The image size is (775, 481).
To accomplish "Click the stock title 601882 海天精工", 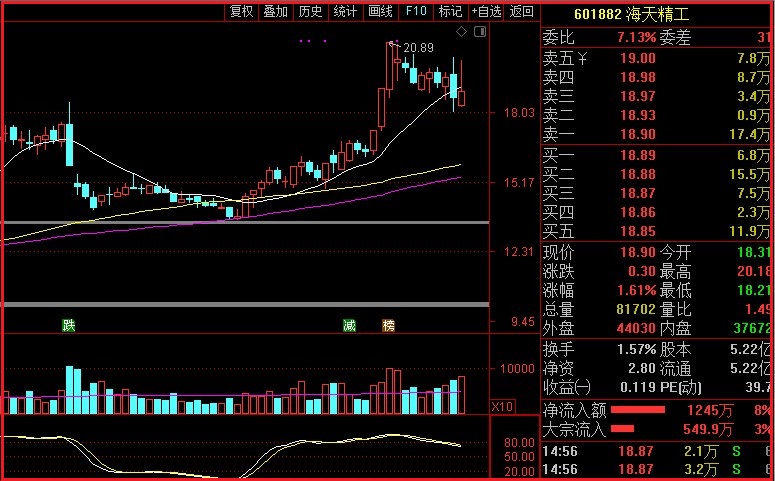I will tap(632, 13).
